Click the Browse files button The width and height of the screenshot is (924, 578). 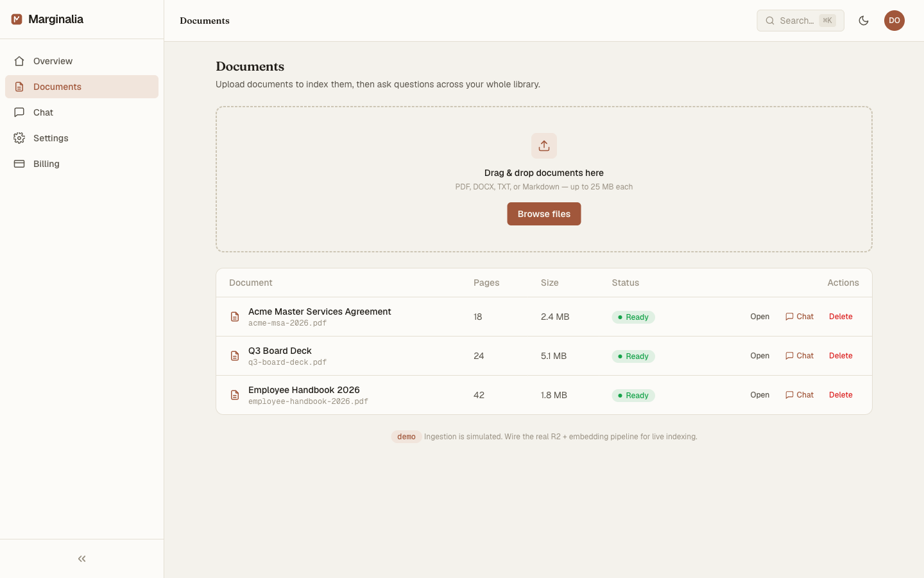[544, 214]
